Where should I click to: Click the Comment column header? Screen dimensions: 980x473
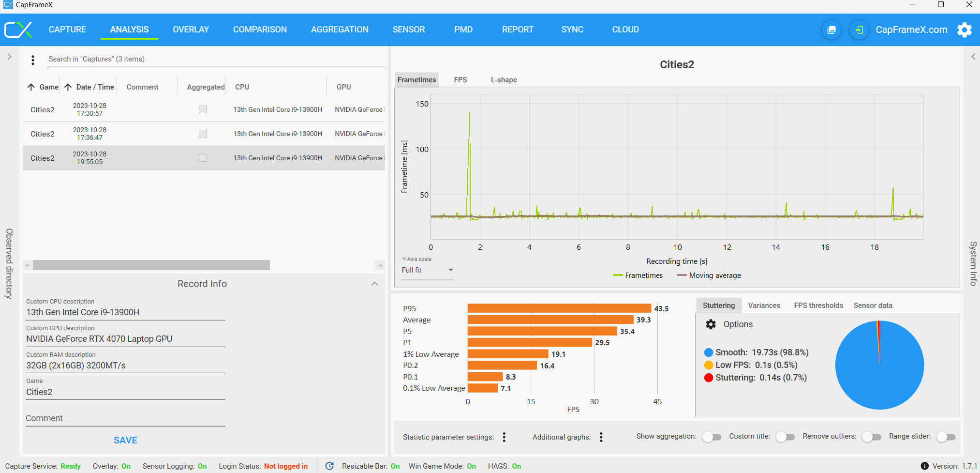click(x=142, y=87)
